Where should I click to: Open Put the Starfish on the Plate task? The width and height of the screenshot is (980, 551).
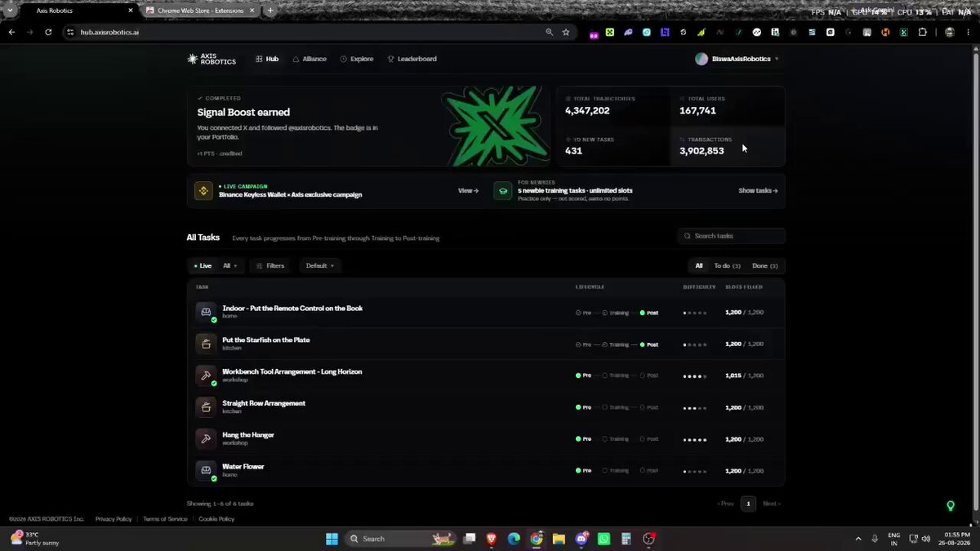(x=266, y=340)
